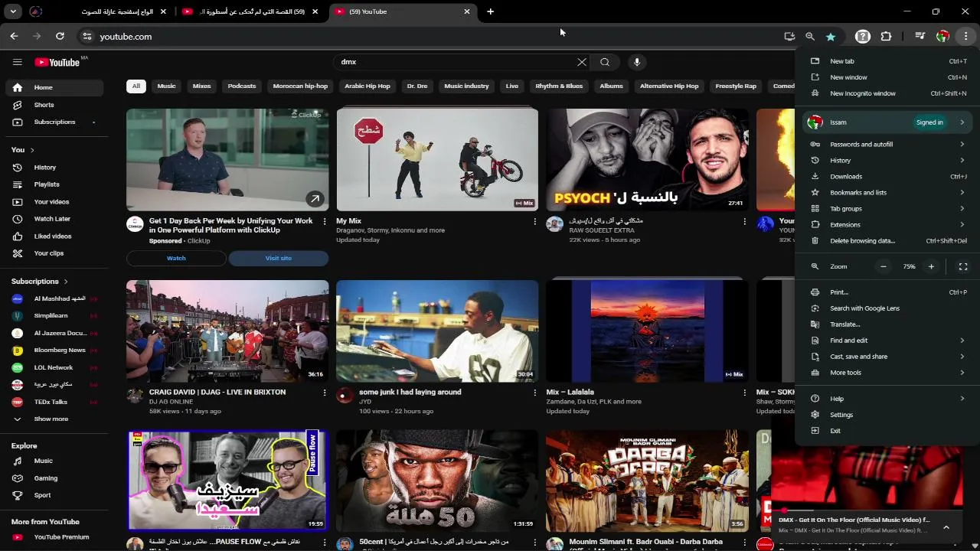980x551 pixels.
Task: Reload the page in browser toolbar
Action: tap(60, 36)
